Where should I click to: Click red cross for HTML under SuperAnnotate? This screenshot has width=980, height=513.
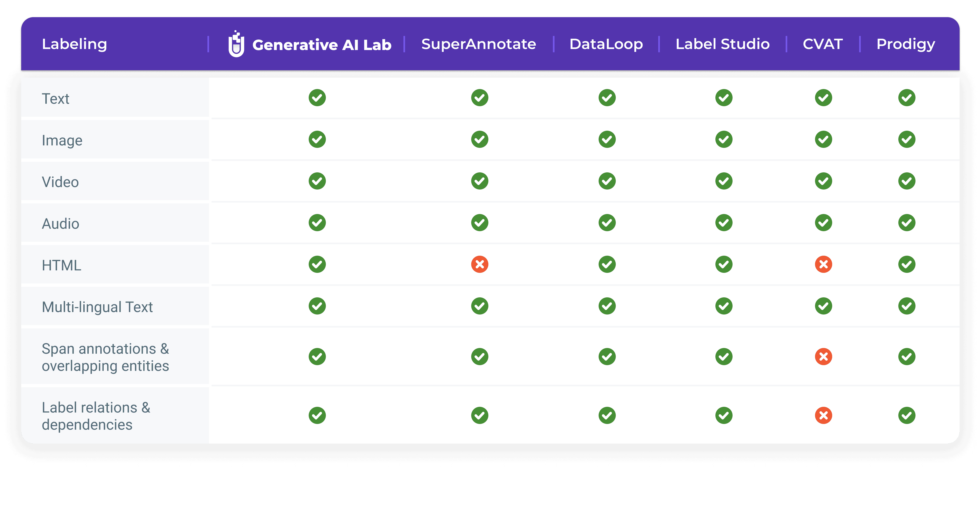480,264
